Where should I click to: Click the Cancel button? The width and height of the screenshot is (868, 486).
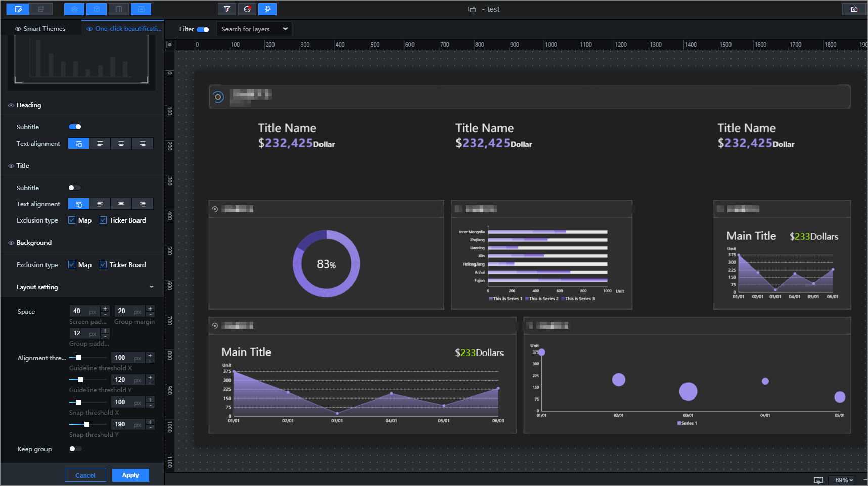tap(85, 475)
